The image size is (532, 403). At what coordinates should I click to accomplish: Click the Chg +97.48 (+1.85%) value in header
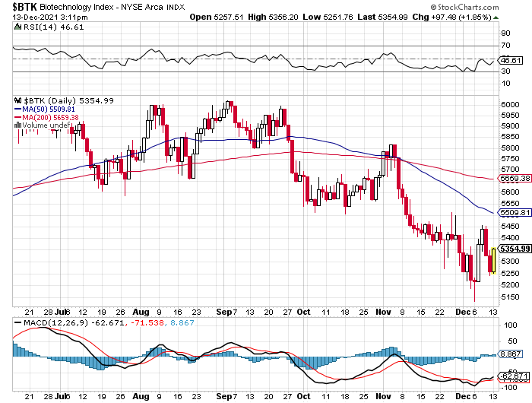coord(480,17)
